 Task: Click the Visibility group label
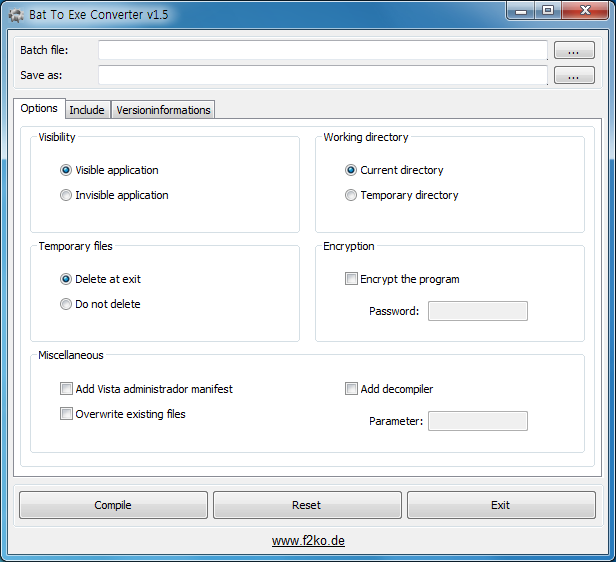57,137
